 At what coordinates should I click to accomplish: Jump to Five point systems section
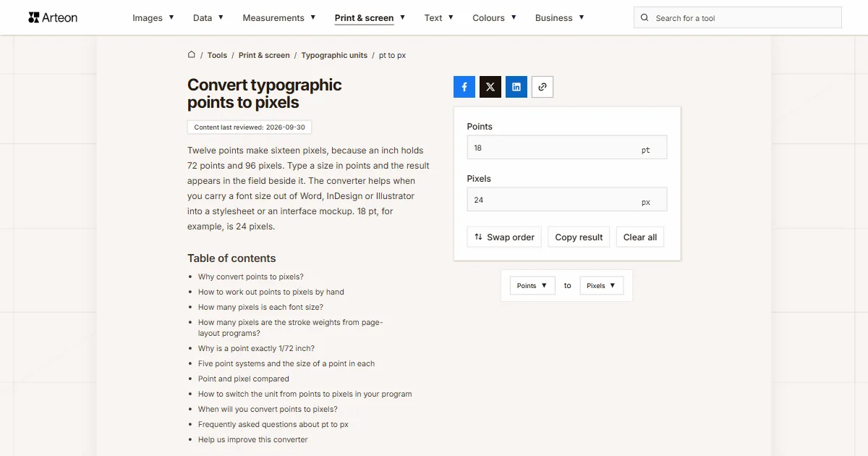pyautogui.click(x=286, y=363)
